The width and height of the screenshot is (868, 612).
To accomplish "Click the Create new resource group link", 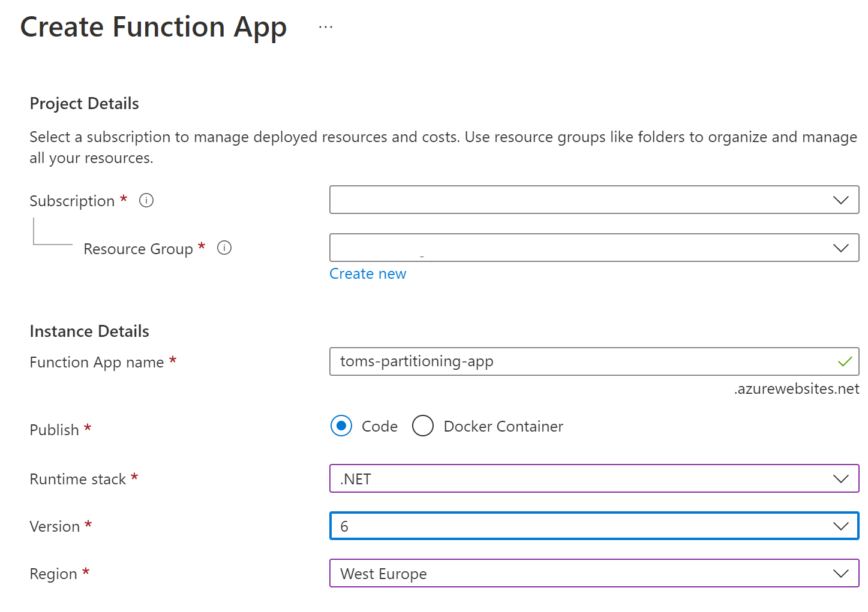I will point(368,274).
